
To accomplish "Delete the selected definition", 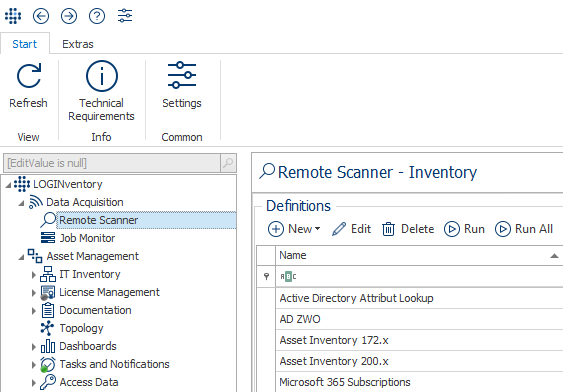I will click(408, 229).
